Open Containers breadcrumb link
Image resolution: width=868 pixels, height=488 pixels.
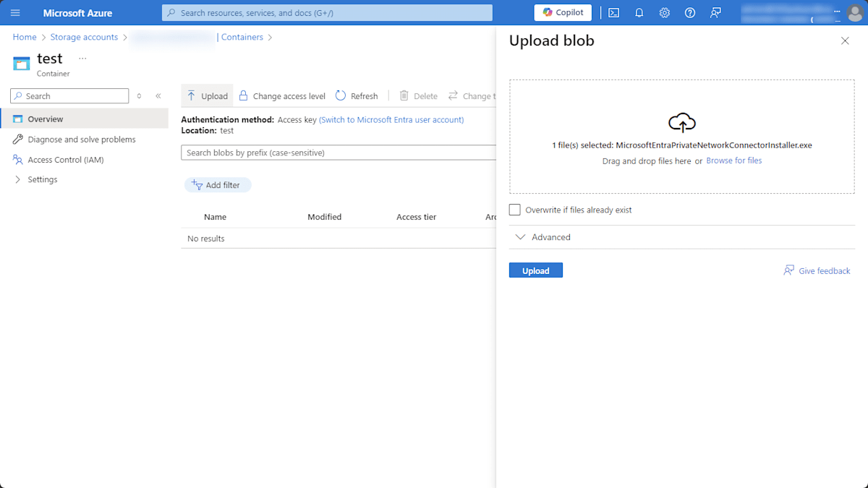(242, 37)
